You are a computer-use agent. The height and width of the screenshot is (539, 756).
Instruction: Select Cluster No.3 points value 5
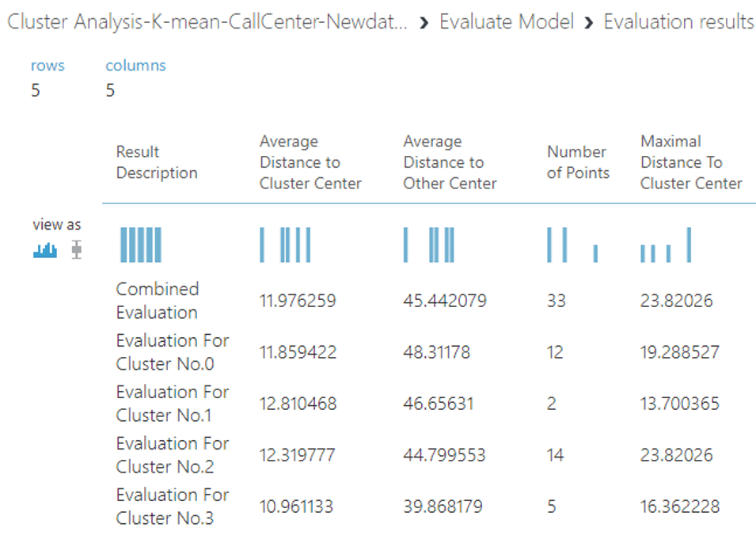pyautogui.click(x=552, y=507)
